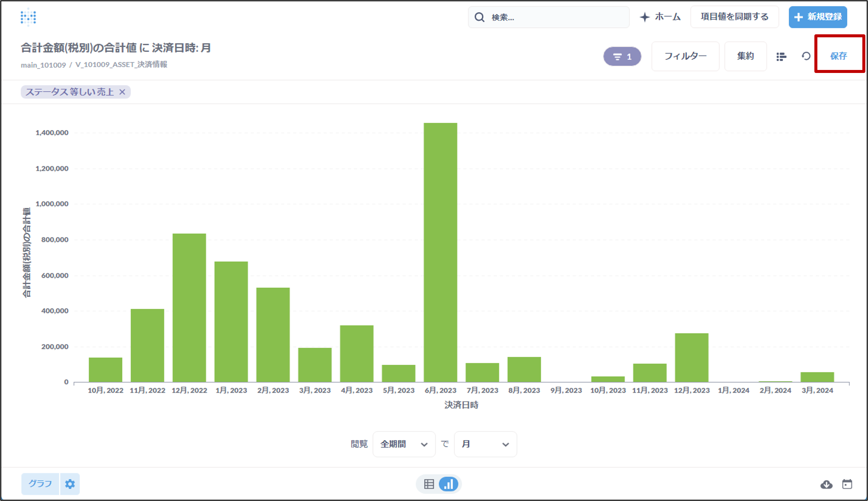Click the refresh results icon
Screen dimensions: 868x501
click(x=806, y=56)
